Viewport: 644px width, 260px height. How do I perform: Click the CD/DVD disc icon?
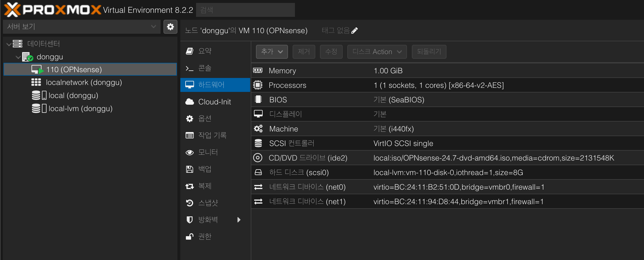coord(258,158)
